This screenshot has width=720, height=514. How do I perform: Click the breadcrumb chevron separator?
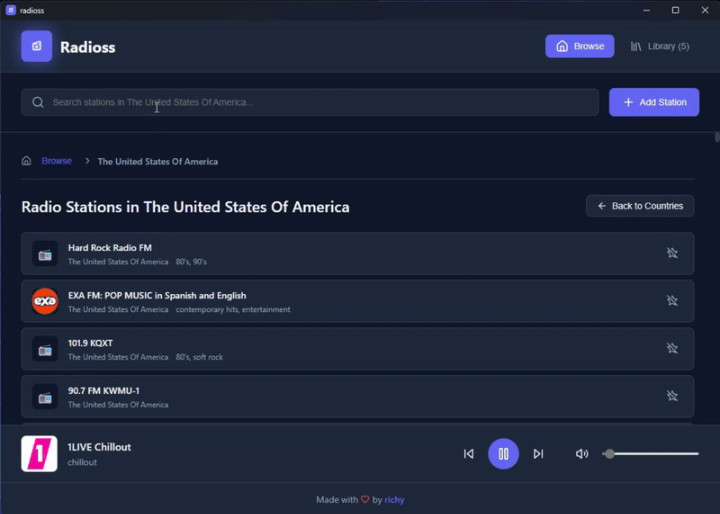[x=87, y=161]
